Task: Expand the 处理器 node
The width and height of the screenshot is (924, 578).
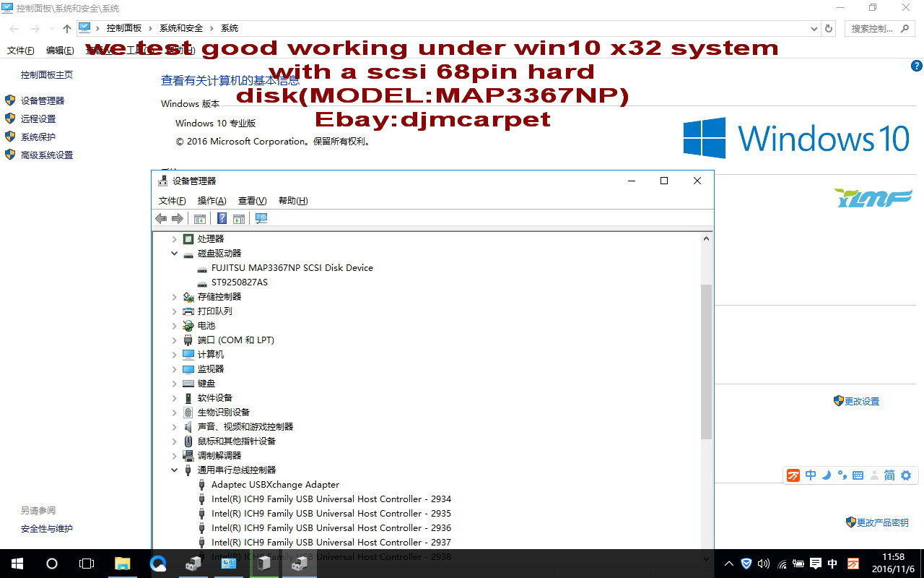Action: 174,239
